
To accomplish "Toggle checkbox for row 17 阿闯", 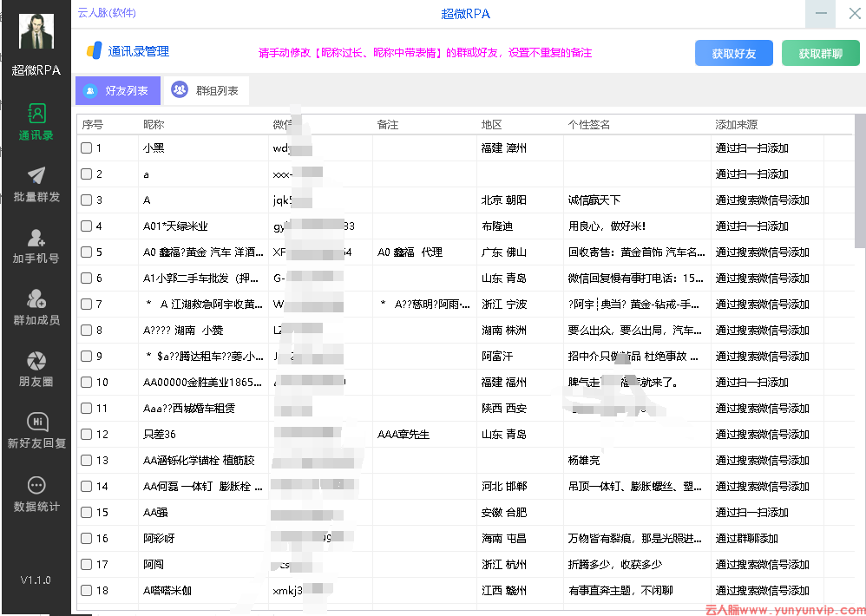I will coord(86,565).
